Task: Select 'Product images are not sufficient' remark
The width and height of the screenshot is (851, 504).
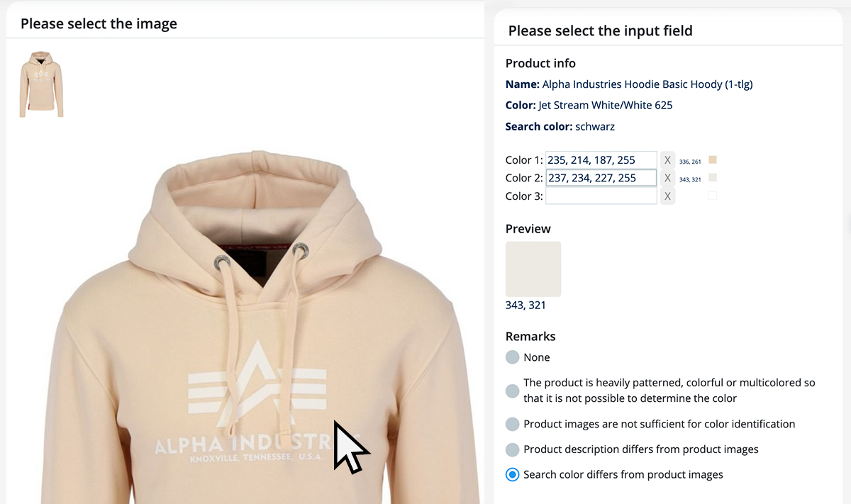Action: pyautogui.click(x=513, y=424)
